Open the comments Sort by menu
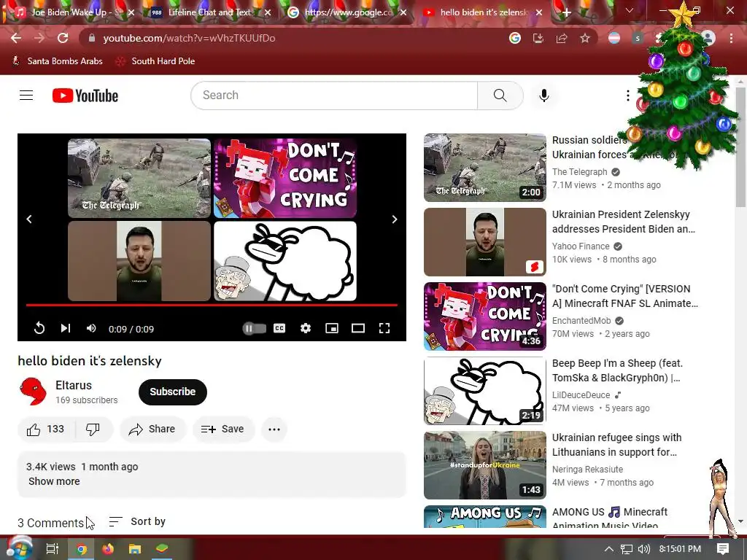The height and width of the screenshot is (560, 747). (137, 522)
